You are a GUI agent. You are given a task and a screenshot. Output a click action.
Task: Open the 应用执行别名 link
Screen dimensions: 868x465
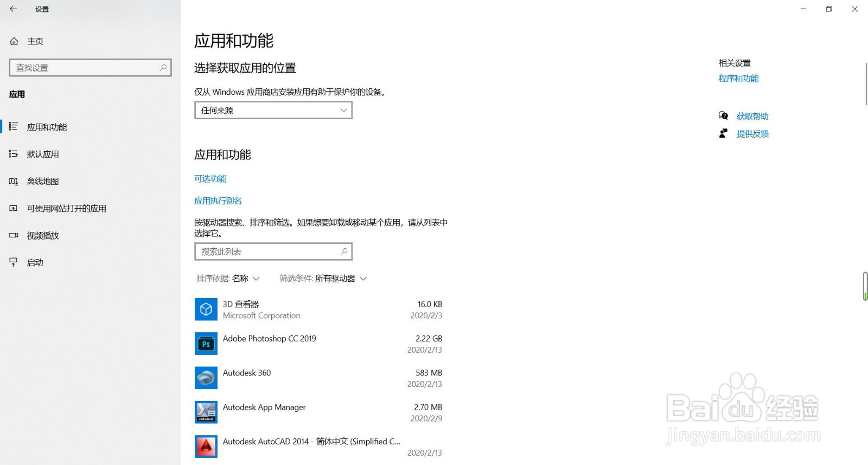218,201
